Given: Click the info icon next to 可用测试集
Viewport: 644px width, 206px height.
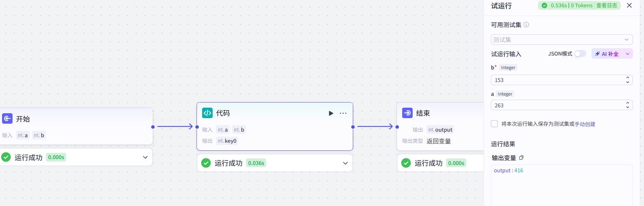Looking at the screenshot, I should [526, 25].
